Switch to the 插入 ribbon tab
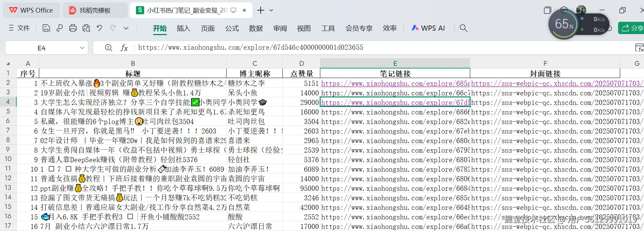This screenshot has width=644, height=231. point(184,28)
